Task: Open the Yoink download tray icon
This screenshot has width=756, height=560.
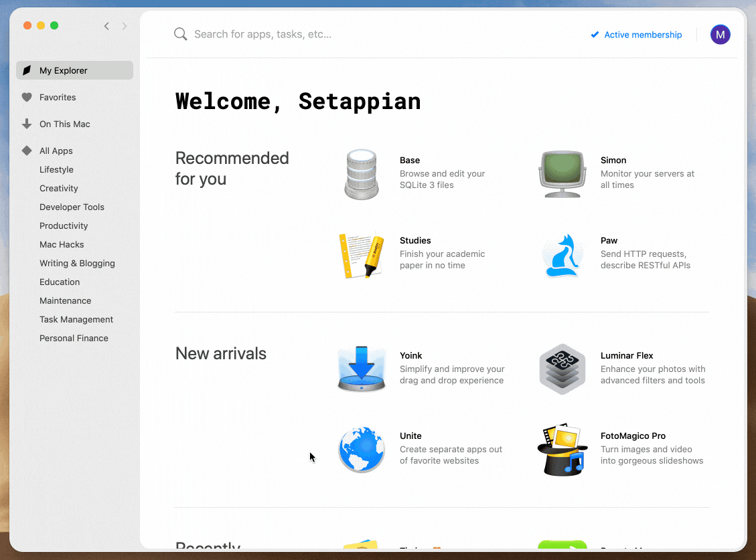Action: point(361,369)
